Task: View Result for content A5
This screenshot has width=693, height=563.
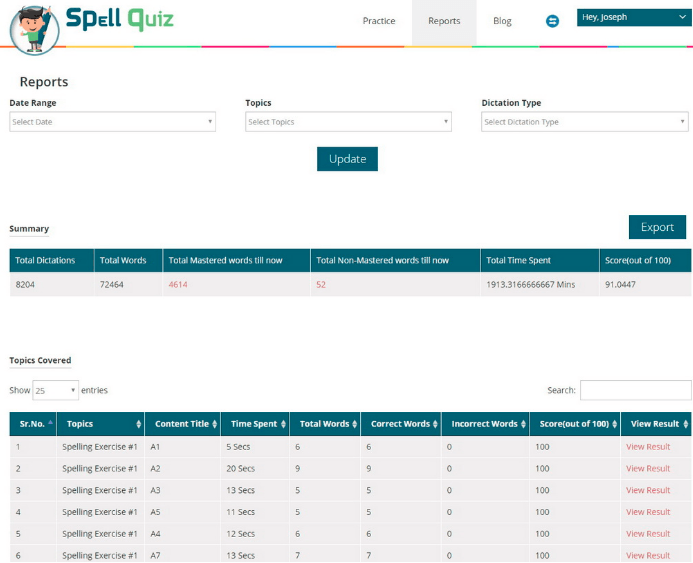Action: point(648,512)
